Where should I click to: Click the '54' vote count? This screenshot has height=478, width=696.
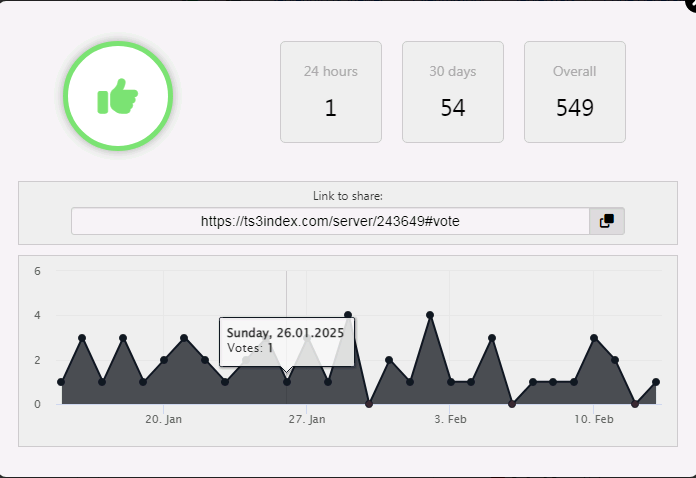453,108
